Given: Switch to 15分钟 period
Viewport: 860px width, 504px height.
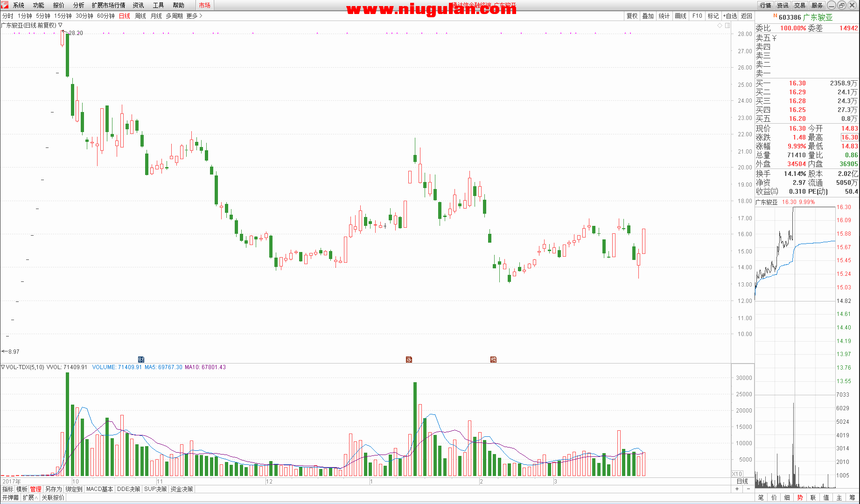Looking at the screenshot, I should pyautogui.click(x=63, y=16).
